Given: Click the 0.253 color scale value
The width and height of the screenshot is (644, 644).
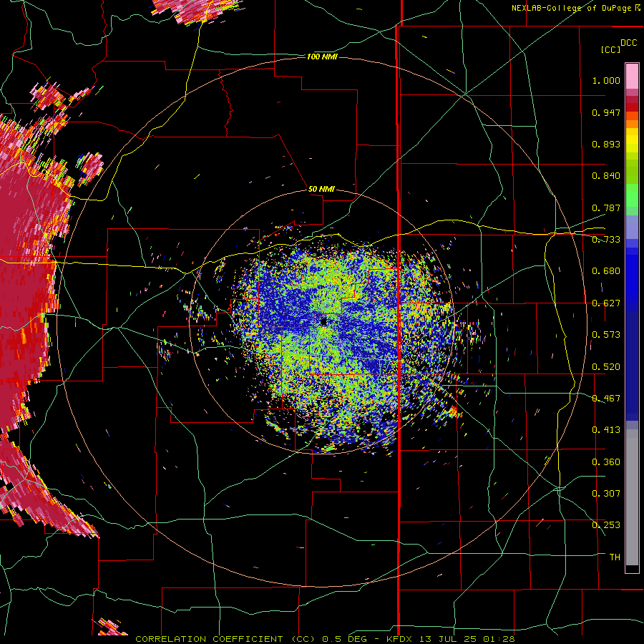Looking at the screenshot, I should (606, 525).
